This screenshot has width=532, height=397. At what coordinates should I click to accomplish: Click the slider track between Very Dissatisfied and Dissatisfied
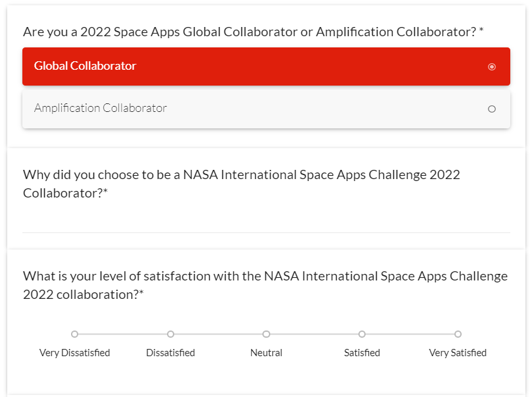coord(122,334)
